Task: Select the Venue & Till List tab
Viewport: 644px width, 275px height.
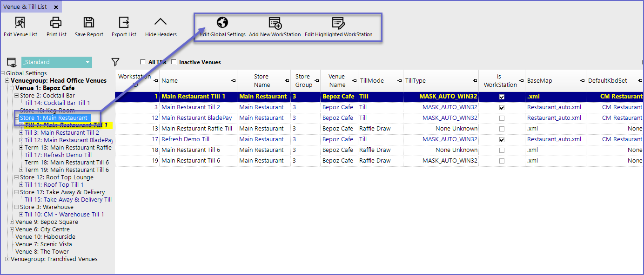Action: click(25, 7)
